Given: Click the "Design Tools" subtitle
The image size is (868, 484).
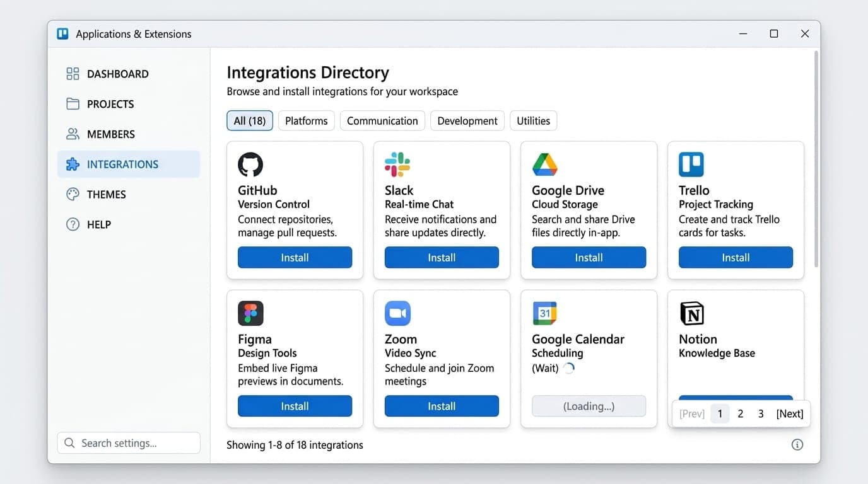Looking at the screenshot, I should click(x=267, y=353).
